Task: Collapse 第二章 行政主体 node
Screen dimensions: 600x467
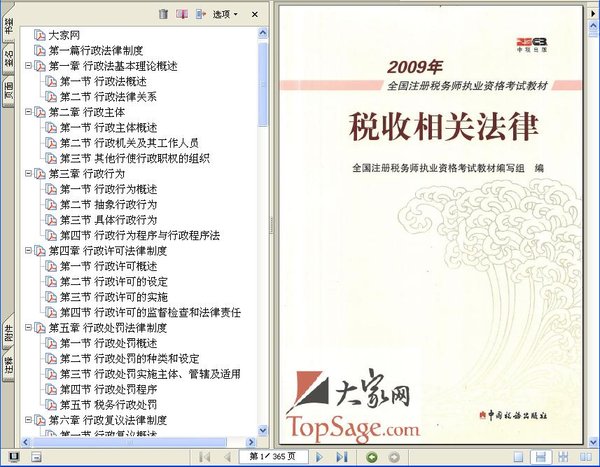Action: coord(28,111)
